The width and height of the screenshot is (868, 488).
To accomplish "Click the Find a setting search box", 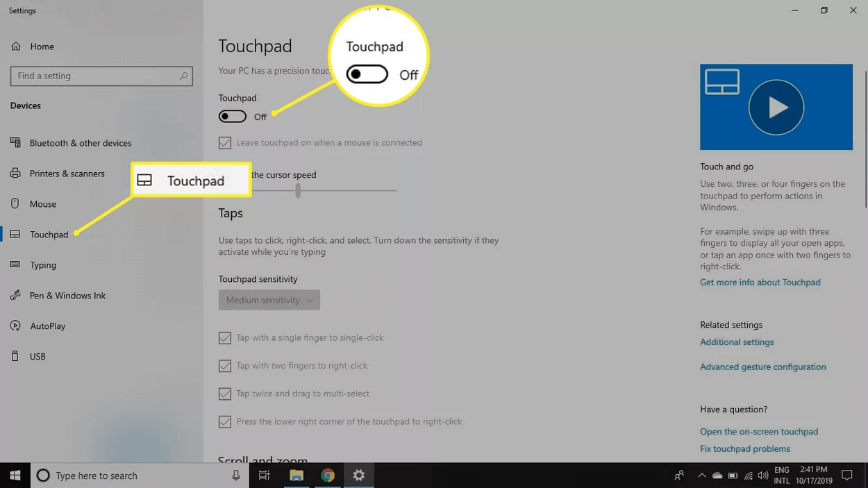I will [x=101, y=76].
